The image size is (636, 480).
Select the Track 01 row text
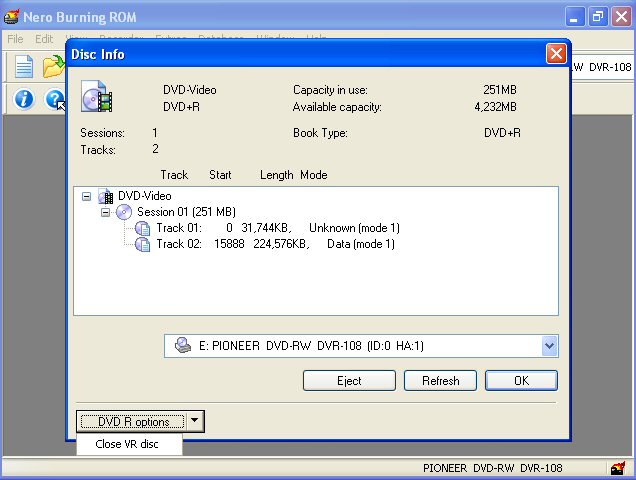coord(278,228)
